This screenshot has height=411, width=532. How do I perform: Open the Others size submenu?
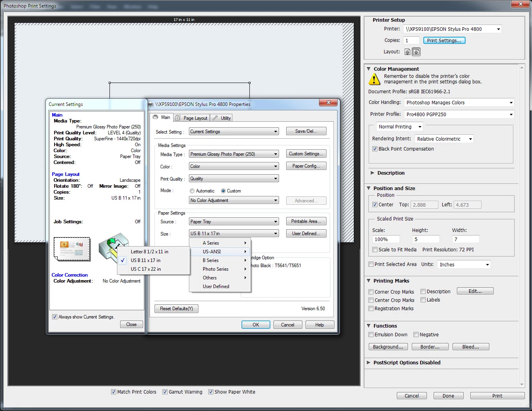(221, 278)
